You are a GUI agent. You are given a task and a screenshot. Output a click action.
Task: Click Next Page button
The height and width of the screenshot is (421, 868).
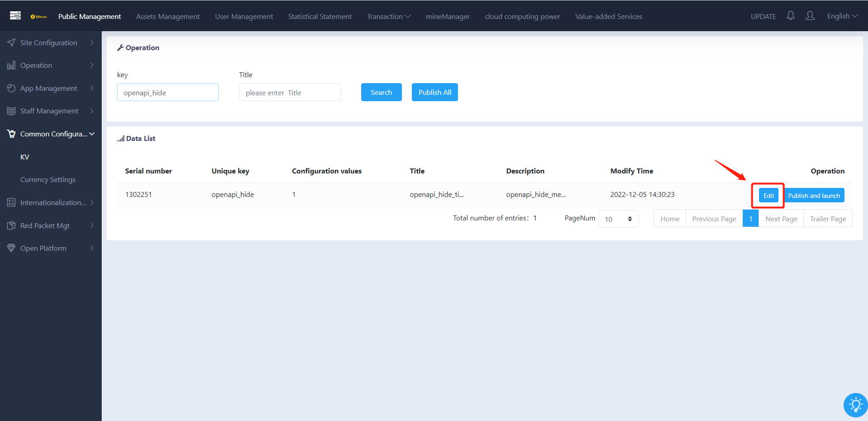[781, 219]
